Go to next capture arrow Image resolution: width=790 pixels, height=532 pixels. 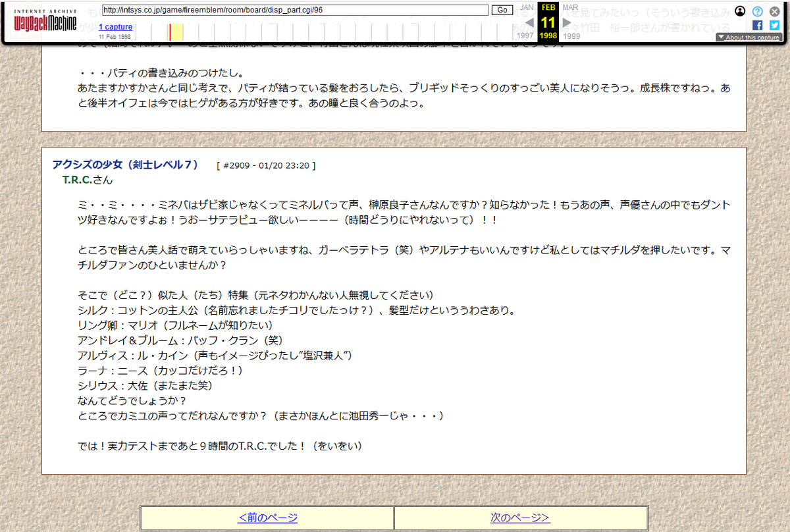tap(567, 22)
